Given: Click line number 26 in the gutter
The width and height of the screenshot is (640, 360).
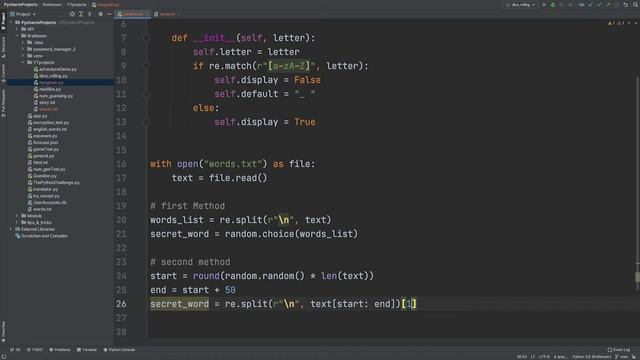Looking at the screenshot, I should (121, 304).
